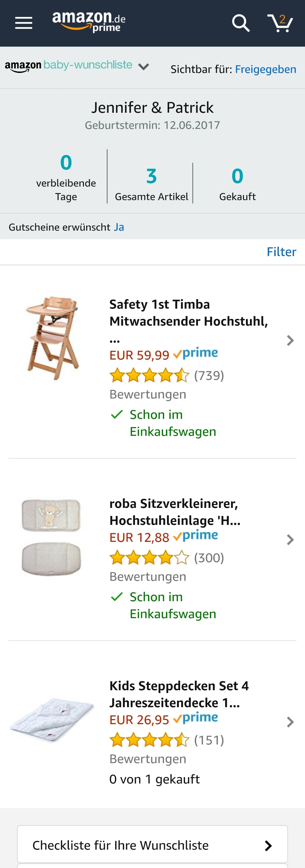Viewport: 305px width, 868px height.
Task: Go to Amazon.de prime logo home
Action: [x=89, y=22]
